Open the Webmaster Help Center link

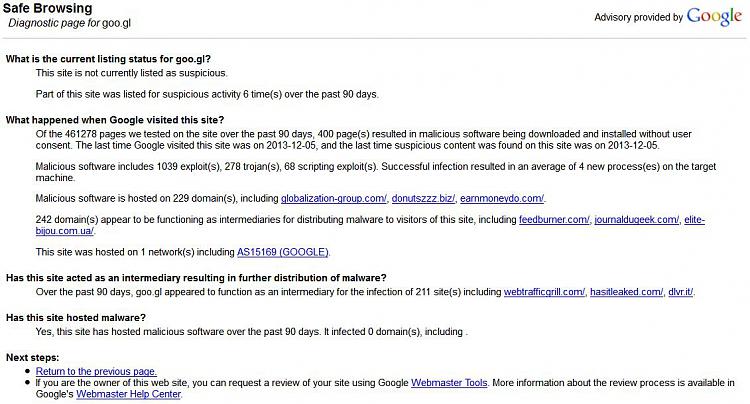tap(128, 394)
